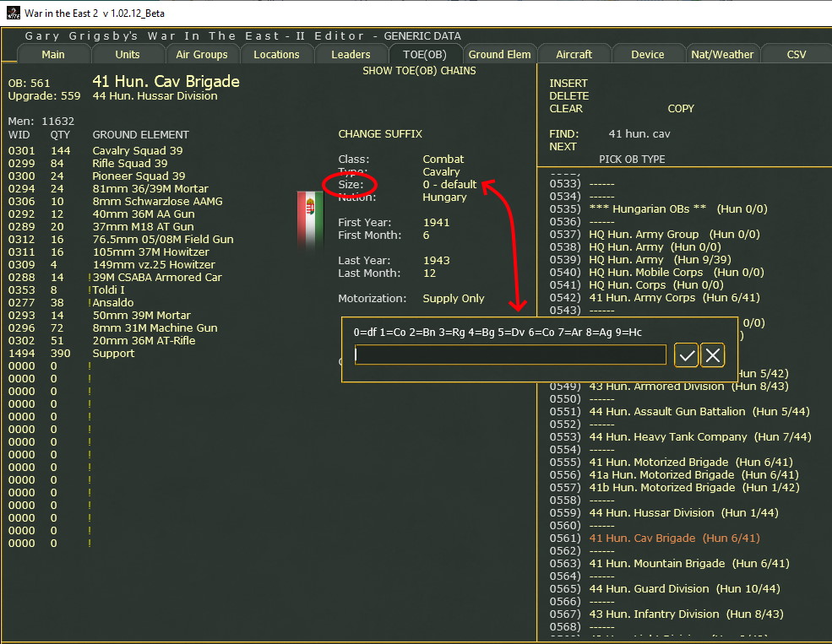Cancel size dialog with X button
Screen dimensions: 832x644
(x=713, y=355)
